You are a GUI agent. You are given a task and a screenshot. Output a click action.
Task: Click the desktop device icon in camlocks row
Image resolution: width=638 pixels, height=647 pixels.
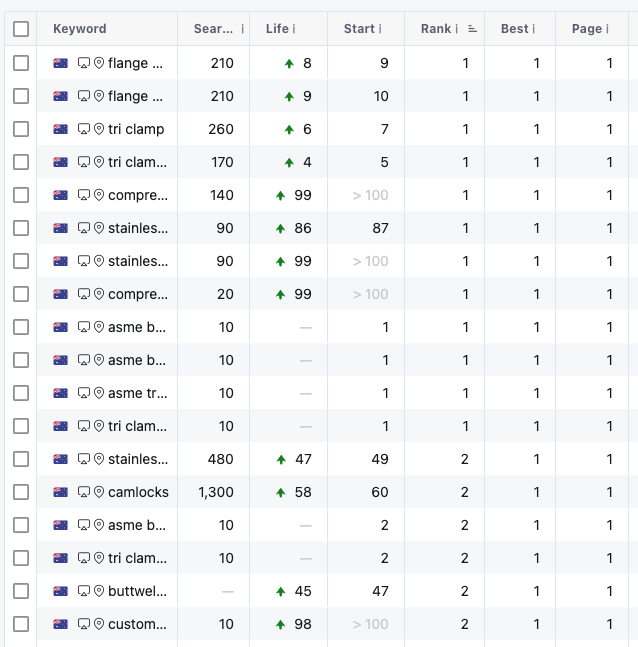84,492
